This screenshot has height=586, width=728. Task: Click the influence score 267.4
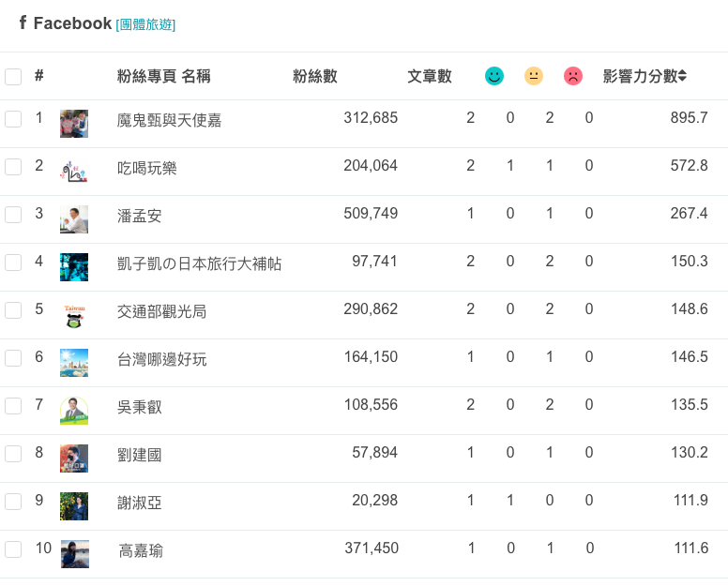(689, 213)
